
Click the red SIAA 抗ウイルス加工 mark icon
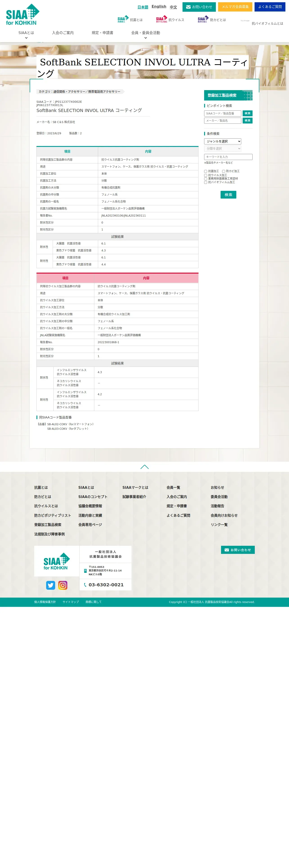pos(161,19)
